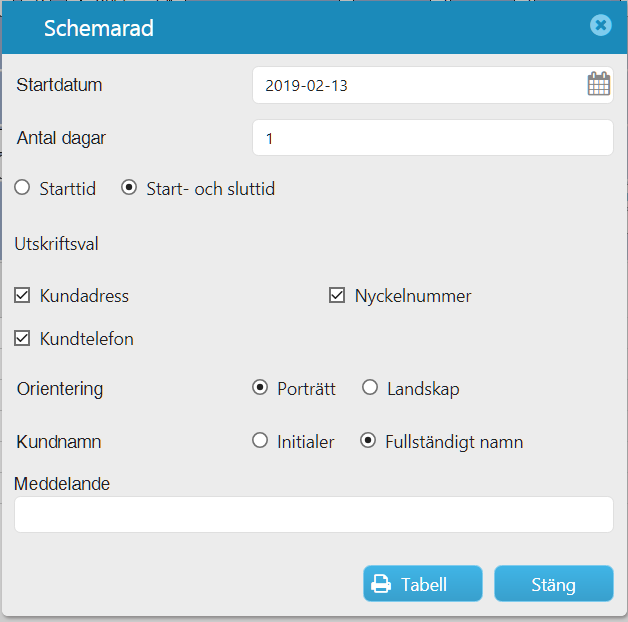The height and width of the screenshot is (622, 628).
Task: Select Start- och sluttid option
Action: pos(129,187)
